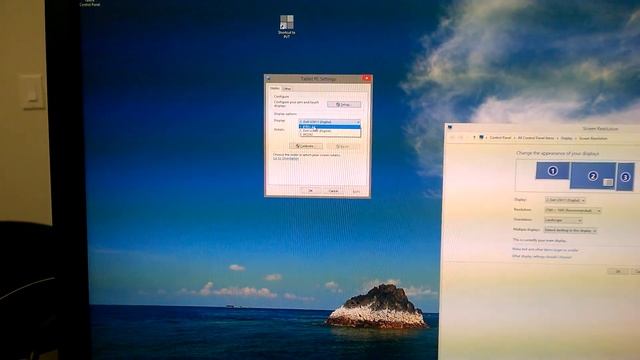Select the Display tab in Tablet PC Settings
The image size is (640, 360).
pos(275,88)
